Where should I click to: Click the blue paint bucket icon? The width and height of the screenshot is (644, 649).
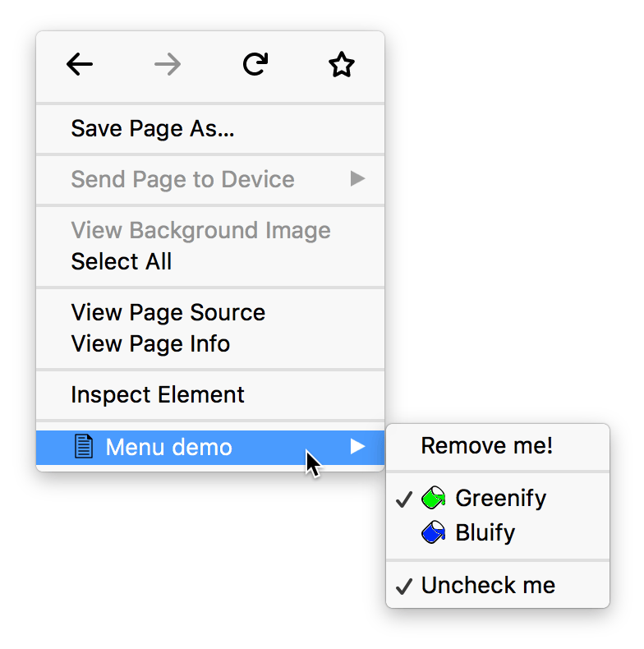click(434, 533)
